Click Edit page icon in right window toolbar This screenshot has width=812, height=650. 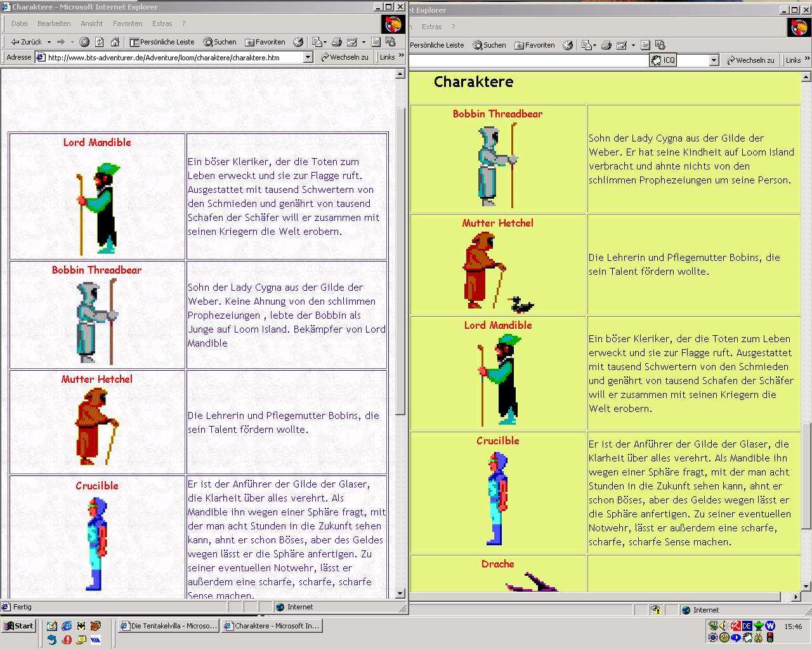622,45
